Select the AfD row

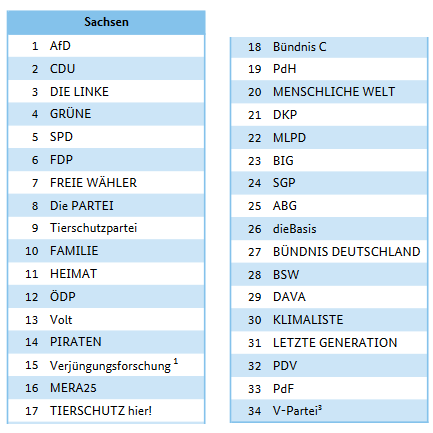point(106,46)
